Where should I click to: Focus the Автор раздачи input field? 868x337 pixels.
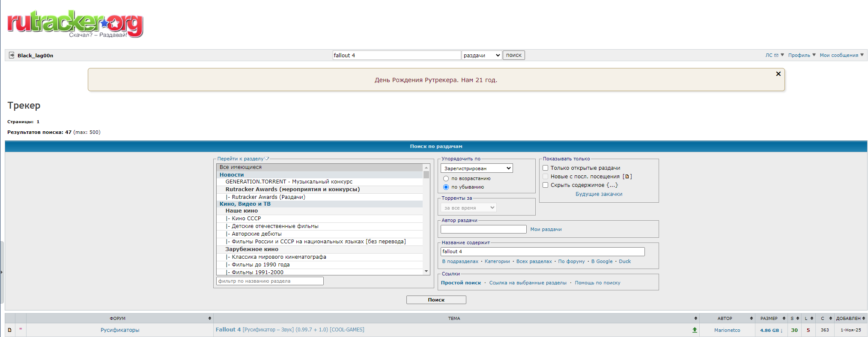pyautogui.click(x=483, y=229)
